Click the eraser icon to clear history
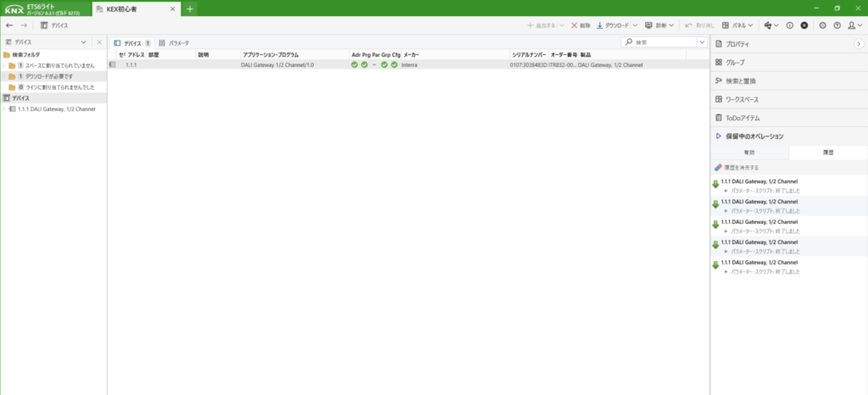Image resolution: width=868 pixels, height=395 pixels. (x=719, y=167)
